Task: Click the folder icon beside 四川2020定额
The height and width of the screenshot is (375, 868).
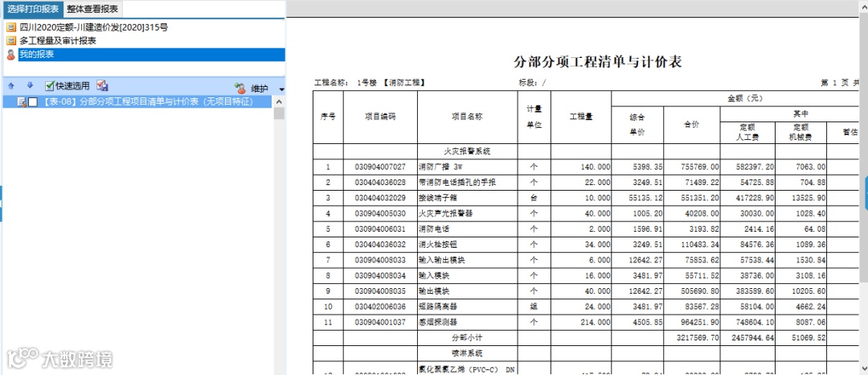Action: [x=11, y=27]
